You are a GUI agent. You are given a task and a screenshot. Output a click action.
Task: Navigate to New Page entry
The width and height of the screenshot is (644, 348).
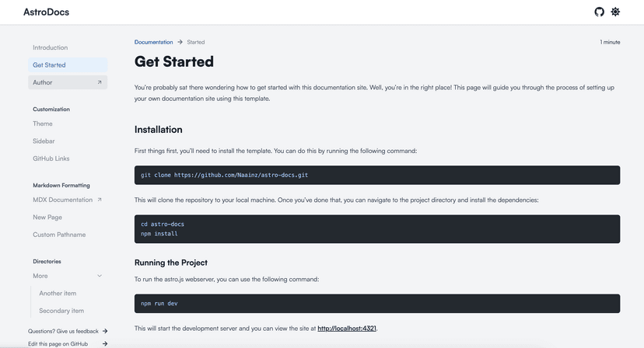(x=47, y=217)
